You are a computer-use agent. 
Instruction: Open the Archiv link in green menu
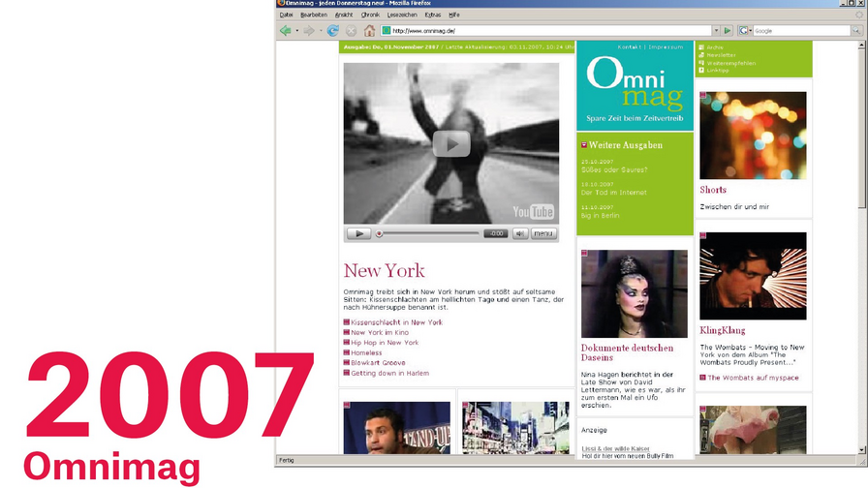[x=715, y=47]
